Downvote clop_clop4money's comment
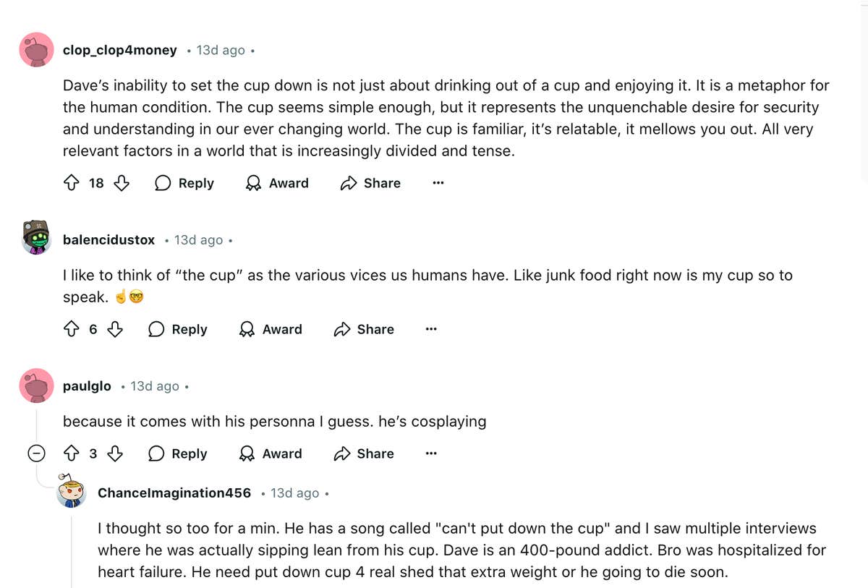This screenshot has width=868, height=588. pos(122,183)
